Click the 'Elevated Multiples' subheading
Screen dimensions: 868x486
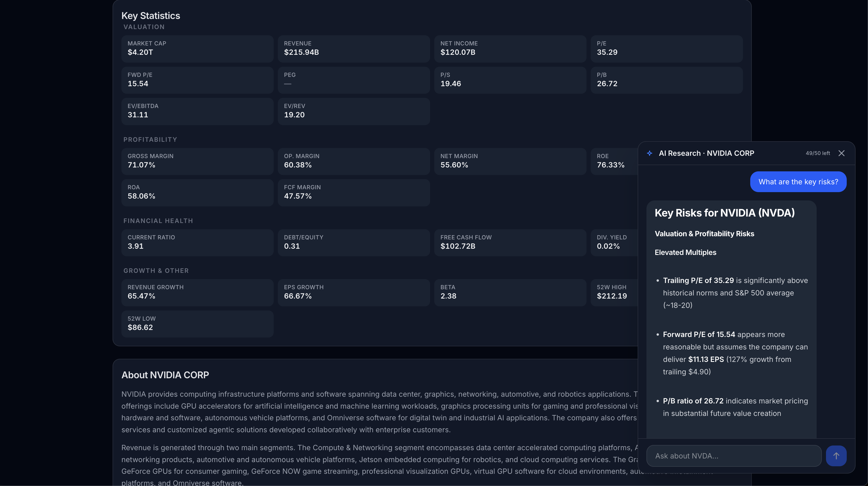pos(685,252)
